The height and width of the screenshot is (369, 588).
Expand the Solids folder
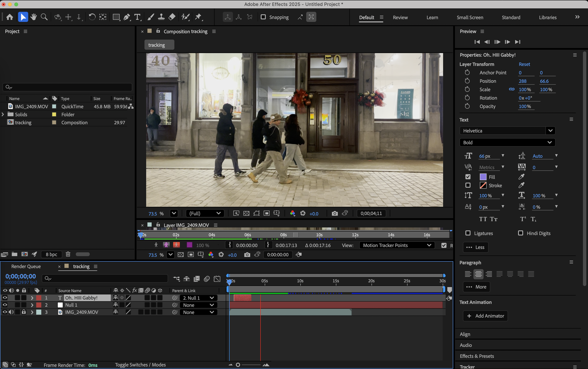point(3,114)
